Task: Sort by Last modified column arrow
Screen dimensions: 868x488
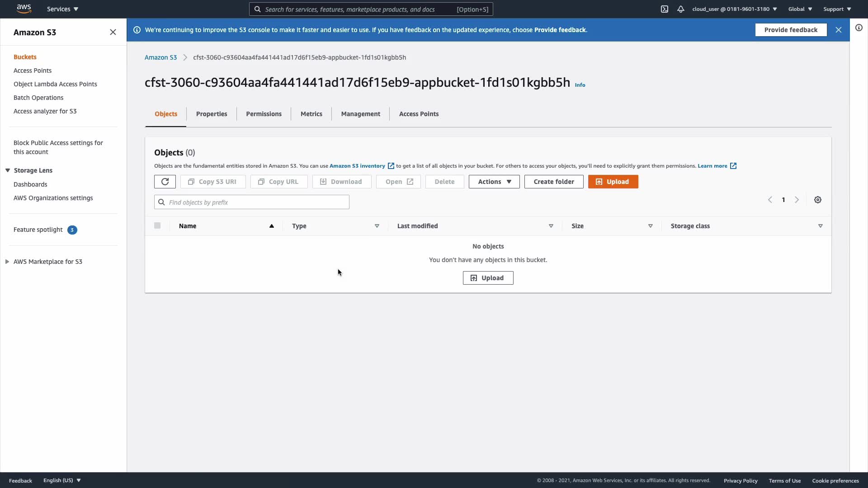Action: (x=551, y=226)
